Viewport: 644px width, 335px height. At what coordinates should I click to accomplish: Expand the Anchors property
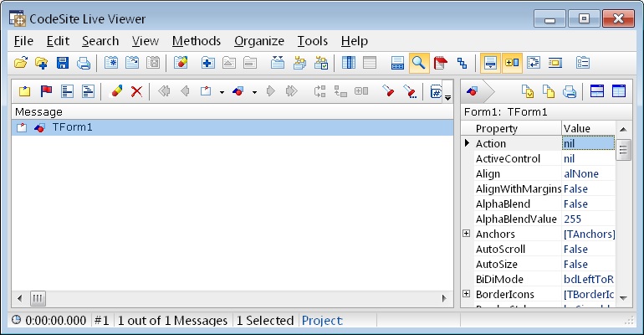pyautogui.click(x=466, y=234)
